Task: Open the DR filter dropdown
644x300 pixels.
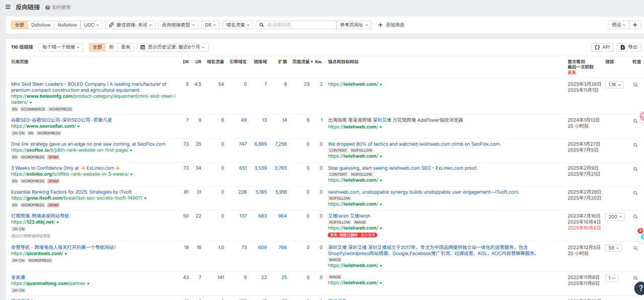Action: [x=210, y=24]
